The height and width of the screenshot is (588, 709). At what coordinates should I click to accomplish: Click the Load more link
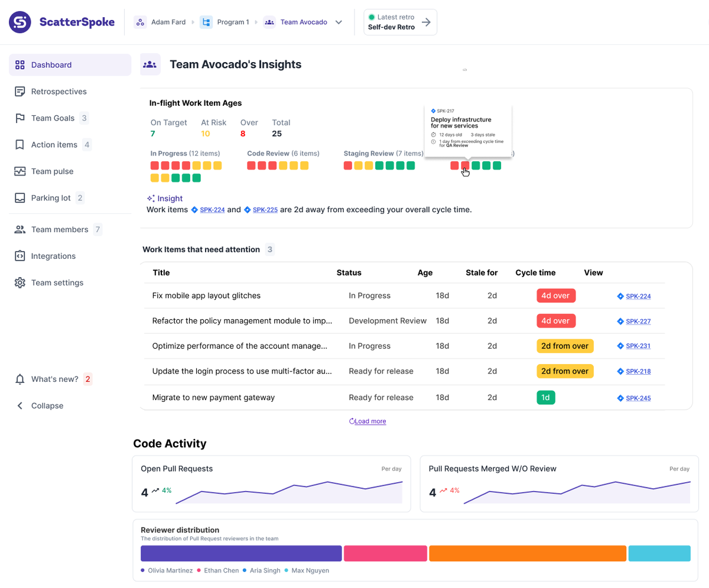367,421
